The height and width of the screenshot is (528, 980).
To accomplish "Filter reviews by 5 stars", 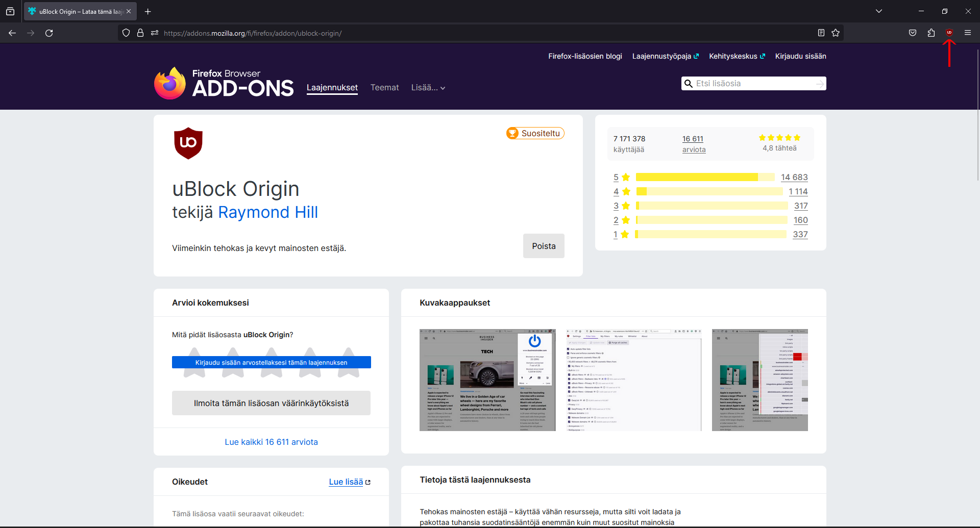I will (x=622, y=178).
